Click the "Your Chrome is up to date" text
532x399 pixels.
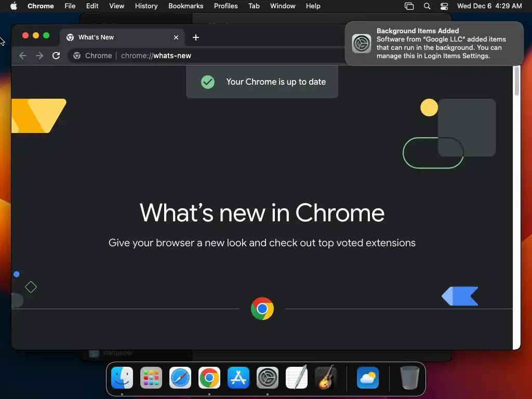[276, 82]
